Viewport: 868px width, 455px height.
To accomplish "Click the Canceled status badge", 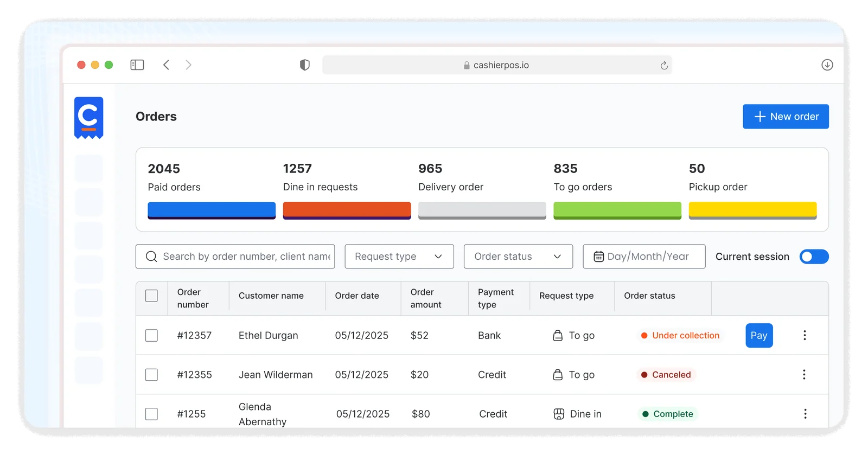I will [666, 375].
